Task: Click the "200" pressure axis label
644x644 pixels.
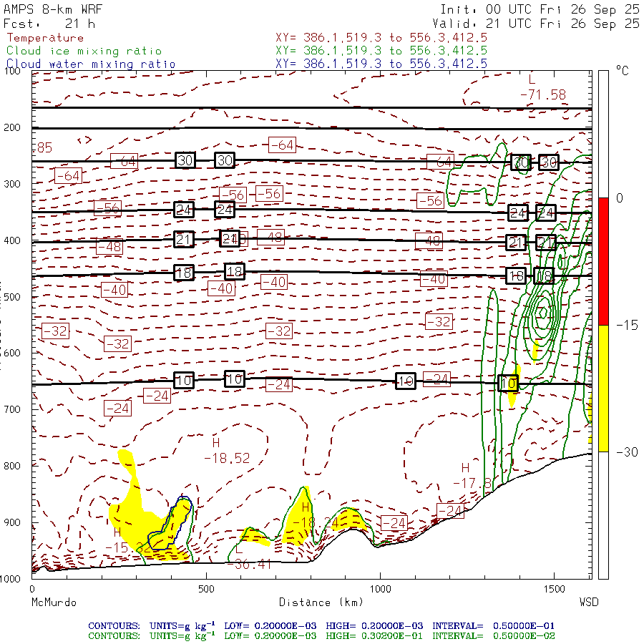Action: click(x=12, y=128)
